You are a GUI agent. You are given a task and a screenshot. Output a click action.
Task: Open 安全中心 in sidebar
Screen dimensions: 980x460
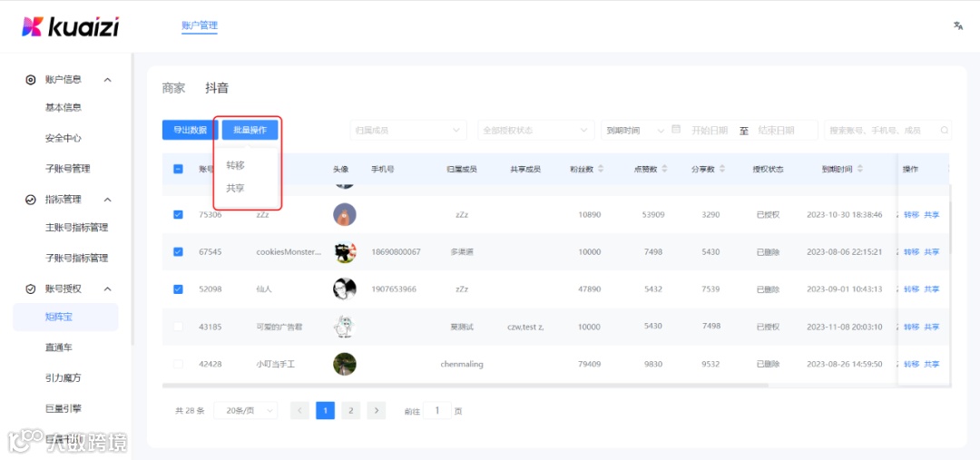64,138
